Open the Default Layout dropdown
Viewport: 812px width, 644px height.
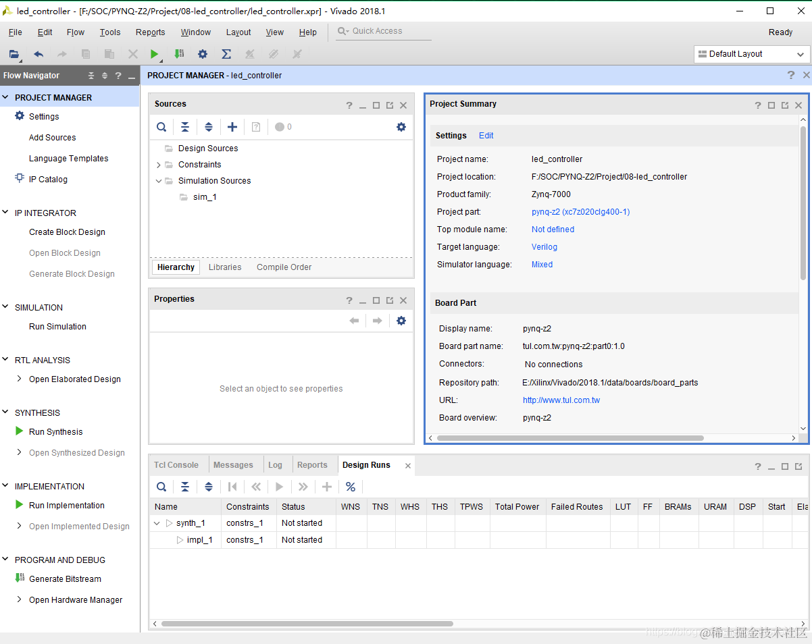[x=752, y=54]
